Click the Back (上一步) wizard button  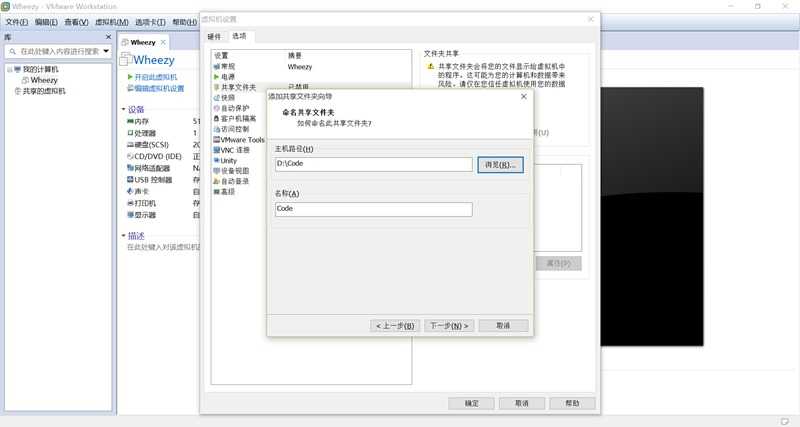(x=395, y=325)
